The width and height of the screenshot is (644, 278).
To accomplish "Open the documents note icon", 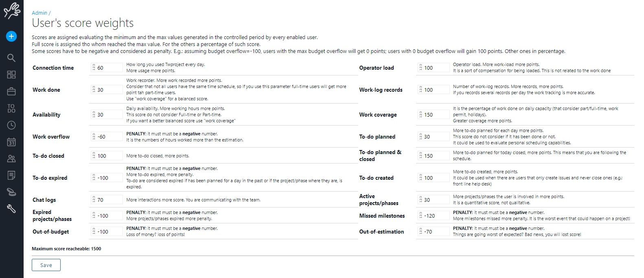I will (x=11, y=175).
